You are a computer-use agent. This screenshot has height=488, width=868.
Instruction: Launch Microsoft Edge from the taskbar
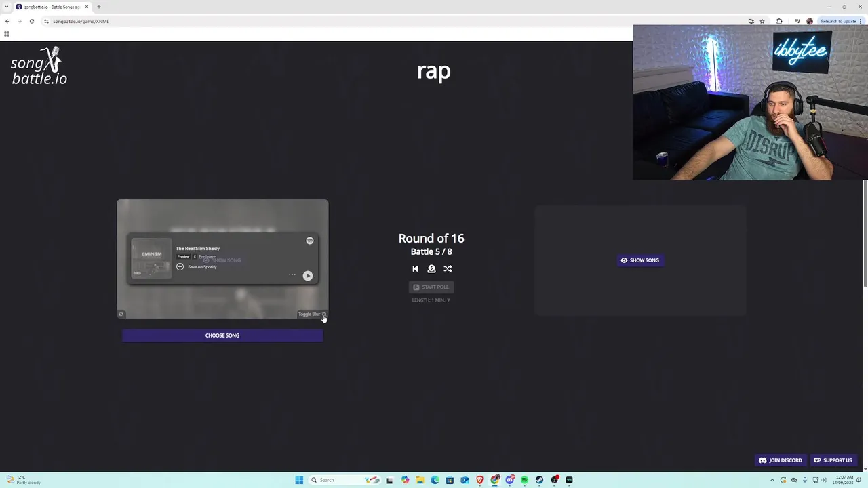tap(435, 480)
